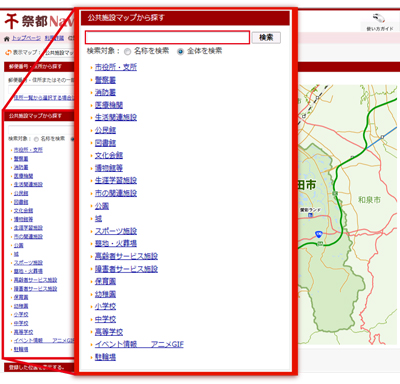Open the 駐輪場 link in enlarged list
This screenshot has width=400, height=384.
tap(105, 357)
